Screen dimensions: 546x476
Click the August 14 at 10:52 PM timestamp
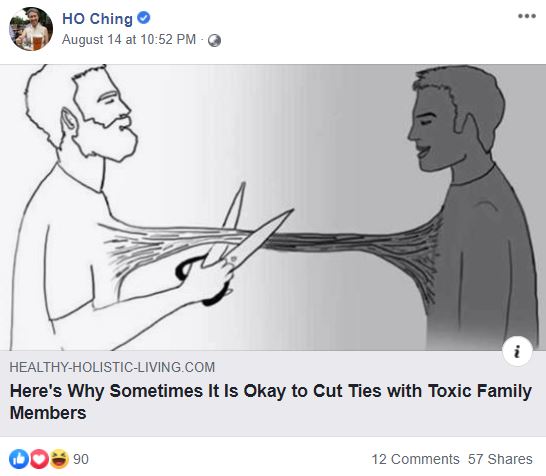pyautogui.click(x=129, y=40)
